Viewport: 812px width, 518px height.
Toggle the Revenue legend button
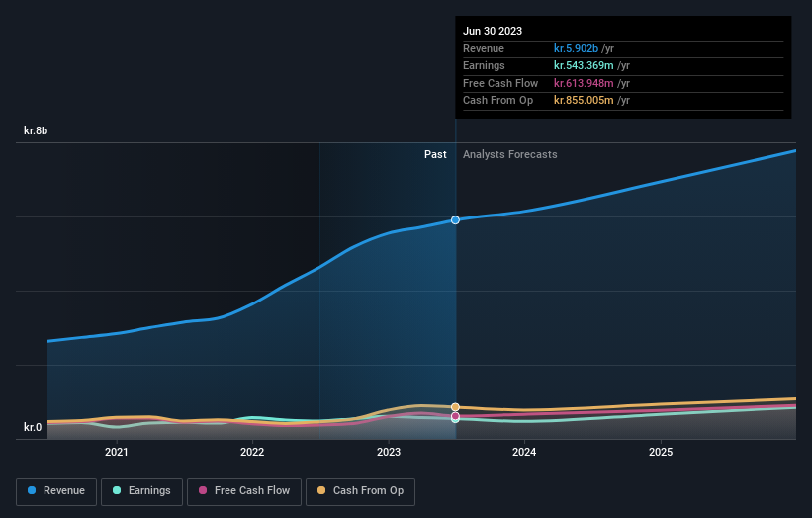tap(56, 491)
